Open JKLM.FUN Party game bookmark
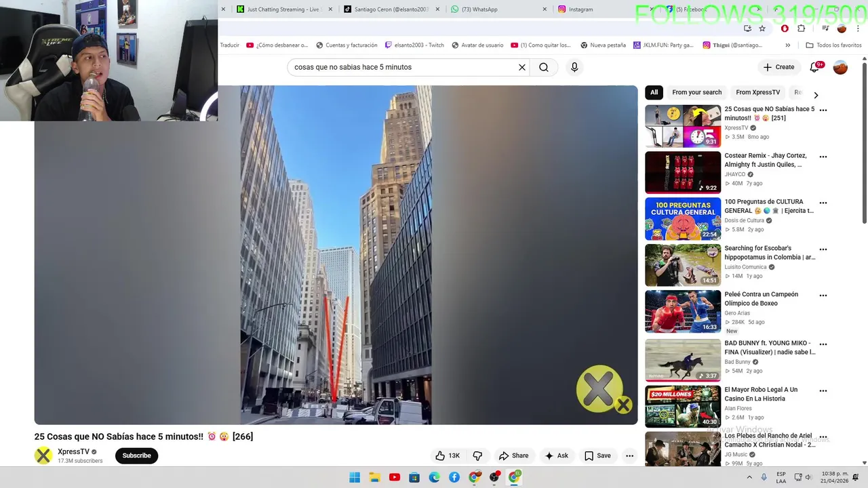The width and height of the screenshot is (868, 488). click(663, 45)
